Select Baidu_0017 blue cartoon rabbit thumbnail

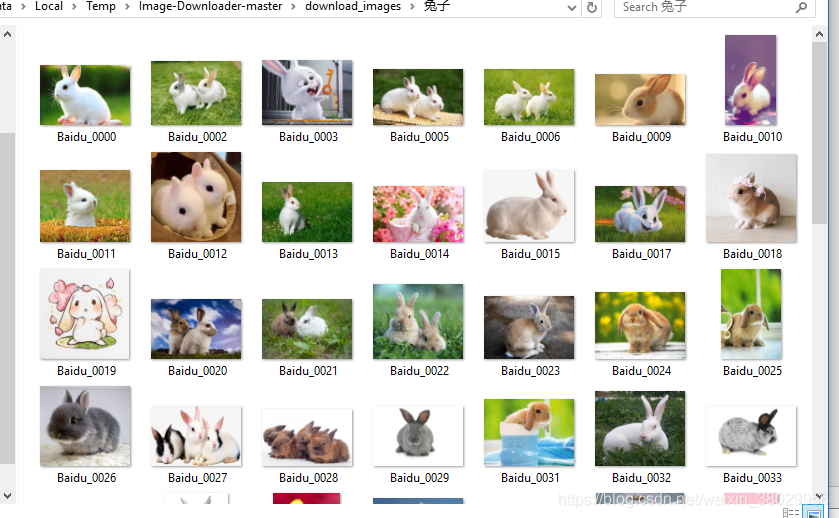coord(640,214)
